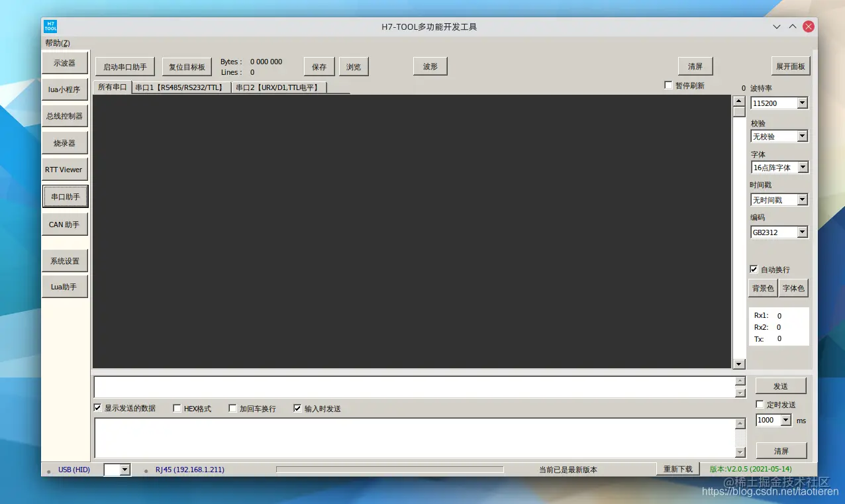Viewport: 845px width, 504px height.
Task: Switch to 串口1【RS485/RS232/TTL】 tab
Action: pos(181,87)
